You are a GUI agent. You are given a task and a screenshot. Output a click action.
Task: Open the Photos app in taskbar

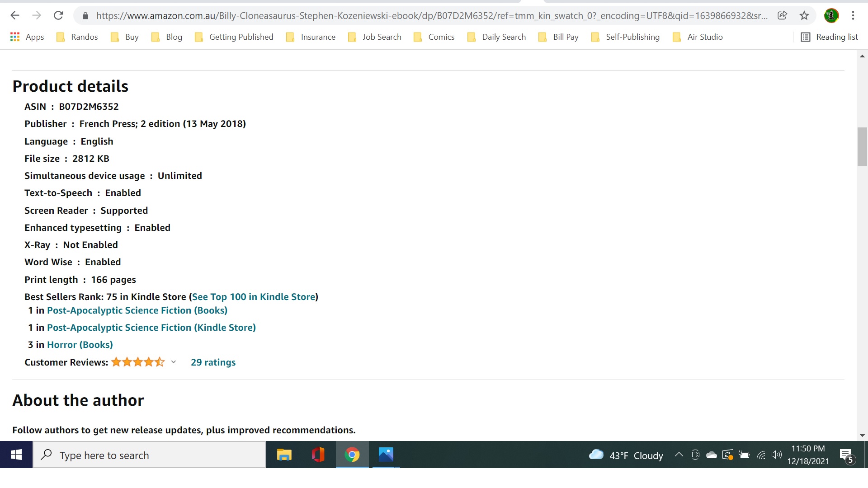(386, 455)
